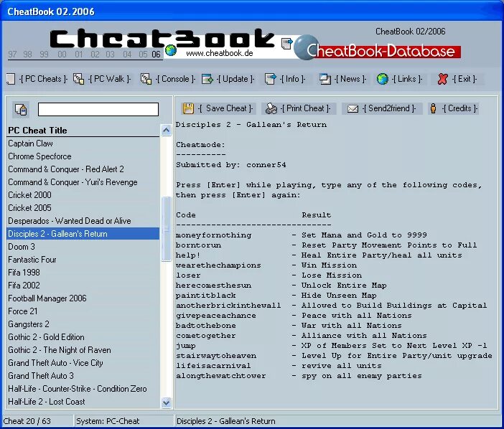The height and width of the screenshot is (429, 504).
Task: Select year 97 in the year strip
Action: pos(12,54)
